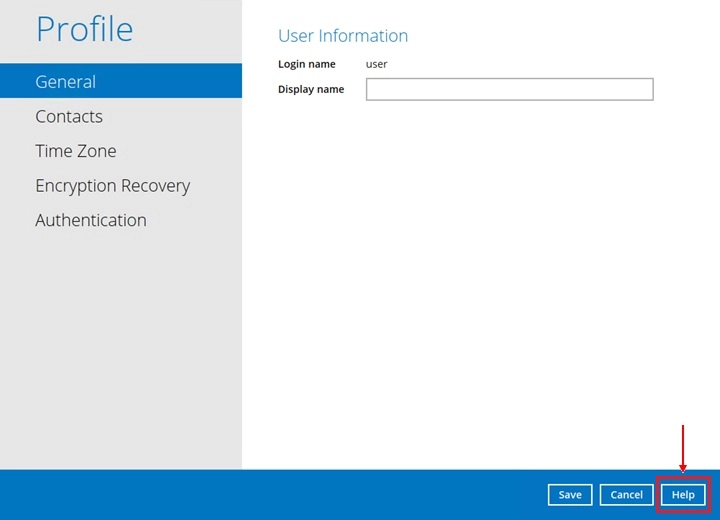Click the Login name label
720x520 pixels.
[x=307, y=64]
